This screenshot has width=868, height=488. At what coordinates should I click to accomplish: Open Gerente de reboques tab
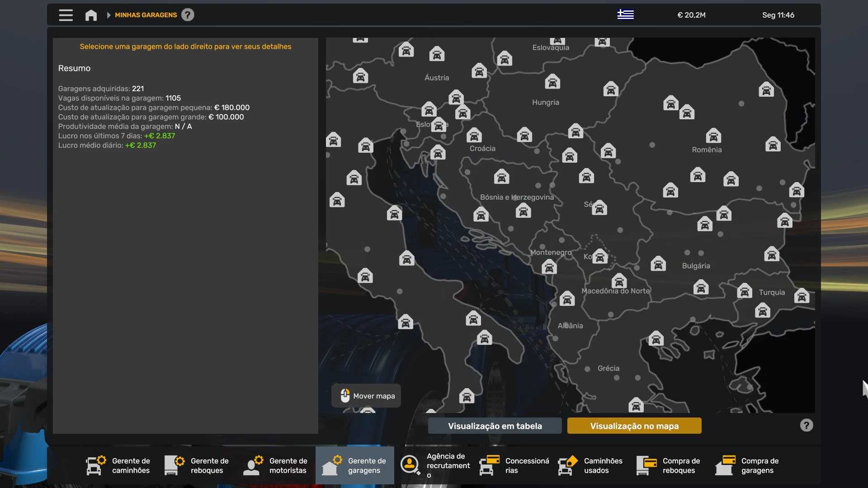point(197,465)
